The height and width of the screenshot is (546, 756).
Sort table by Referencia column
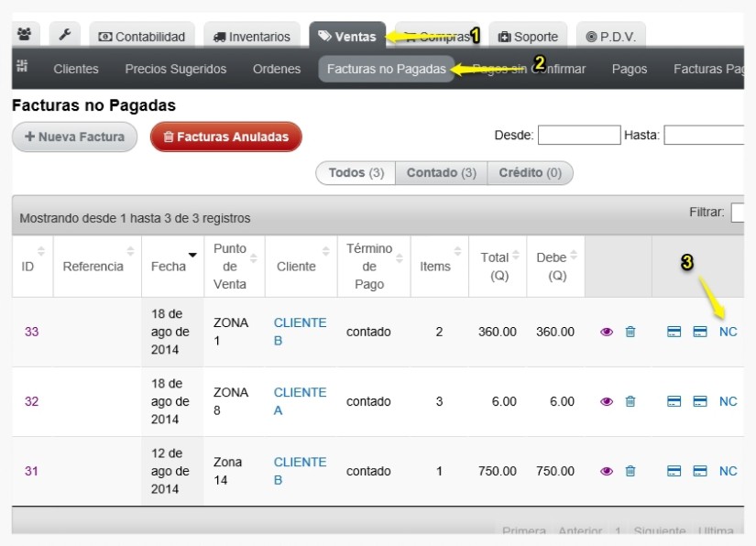point(97,266)
